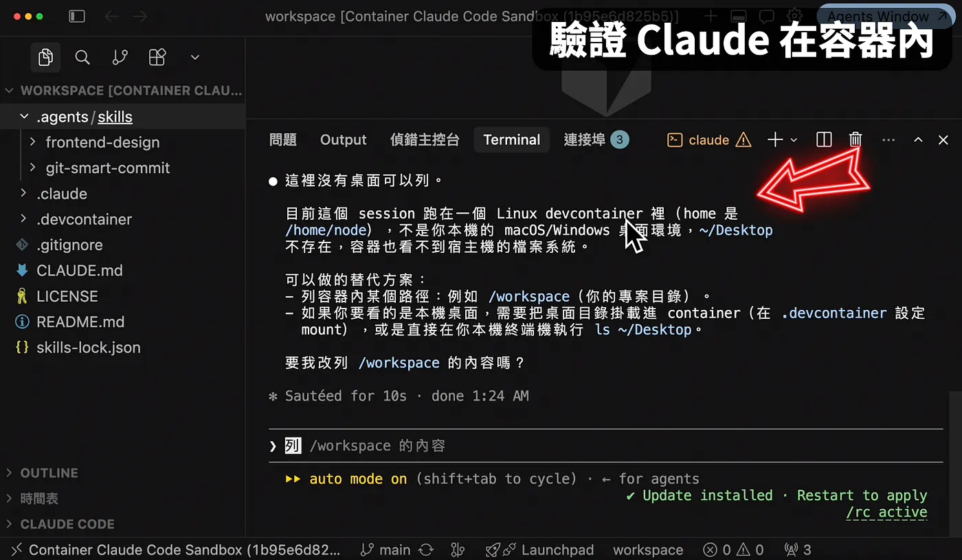The width and height of the screenshot is (962, 560).
Task: Split the terminal panel
Action: coord(824,139)
